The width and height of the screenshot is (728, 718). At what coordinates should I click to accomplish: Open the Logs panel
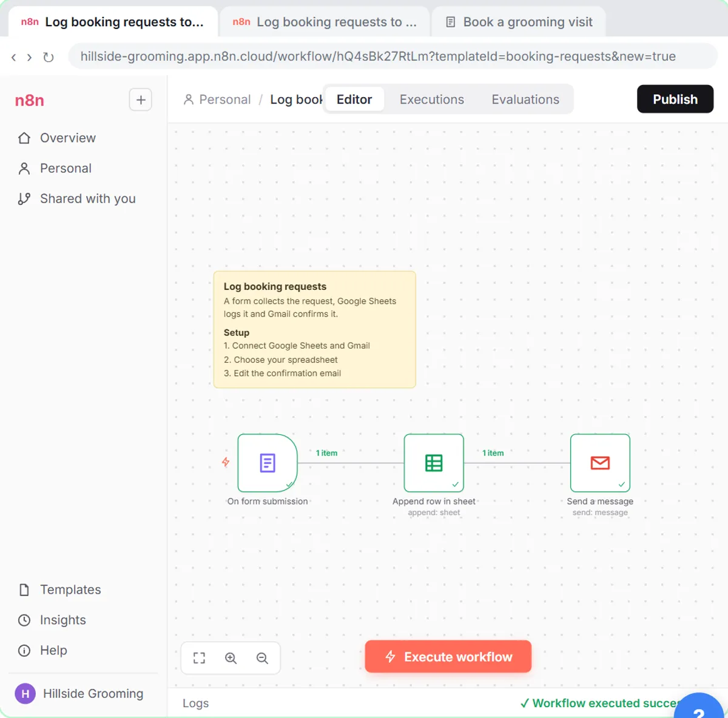(x=195, y=703)
